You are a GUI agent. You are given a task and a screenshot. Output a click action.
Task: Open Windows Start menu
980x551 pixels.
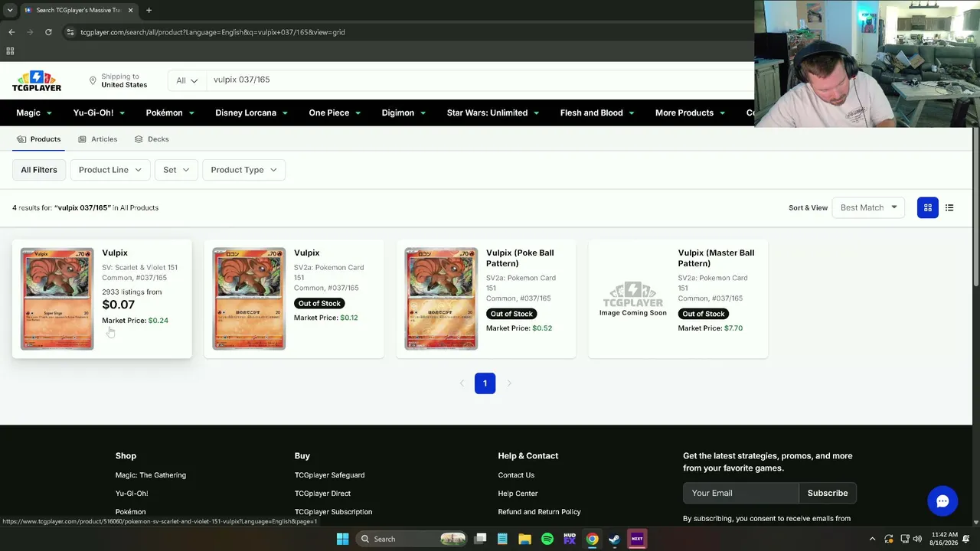point(342,539)
